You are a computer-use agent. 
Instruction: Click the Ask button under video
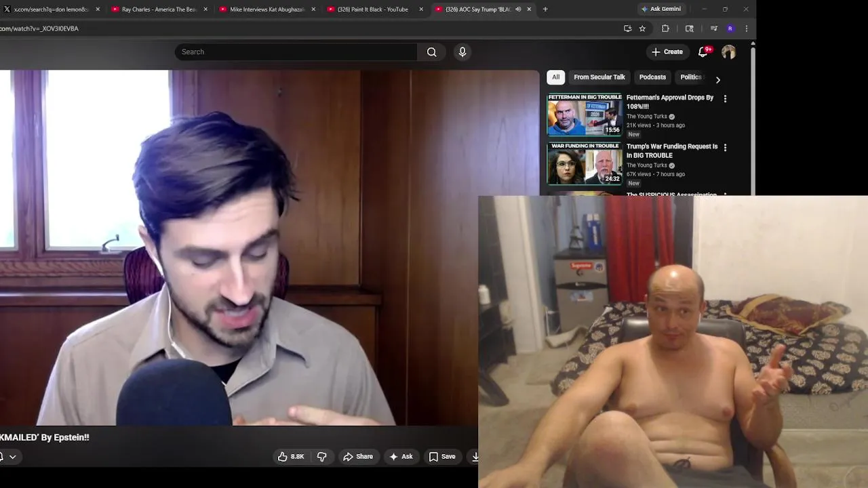pos(401,457)
